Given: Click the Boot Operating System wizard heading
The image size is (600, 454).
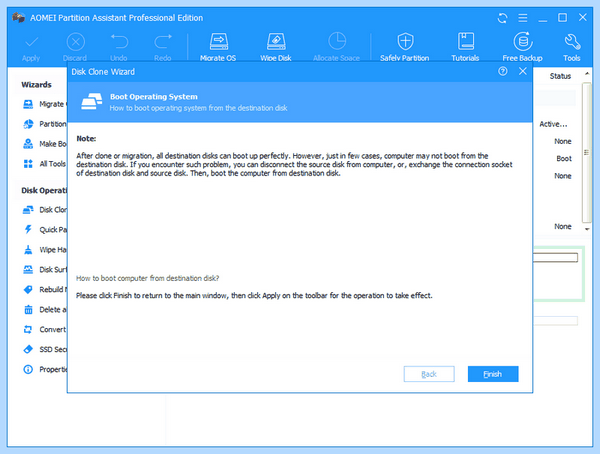Looking at the screenshot, I should 154,97.
